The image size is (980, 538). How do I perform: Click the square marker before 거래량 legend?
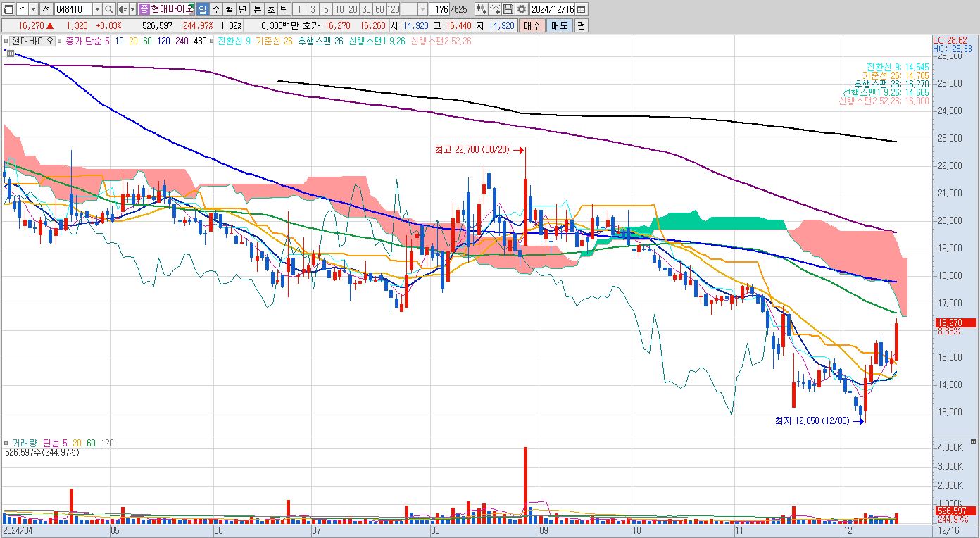[x=6, y=443]
